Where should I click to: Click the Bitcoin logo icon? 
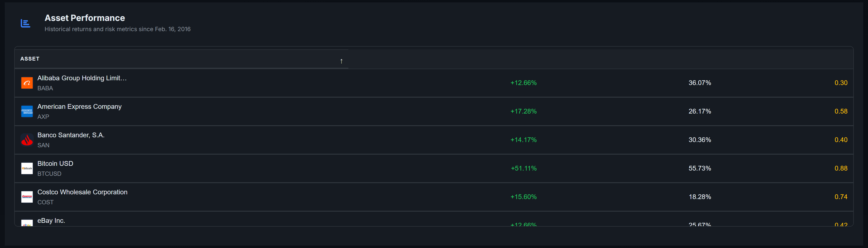click(27, 168)
